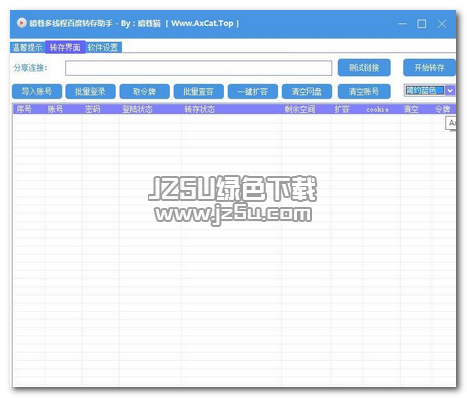Image resolution: width=467 pixels, height=398 pixels.
Task: Click the 批量登录 button
Action: point(90,91)
